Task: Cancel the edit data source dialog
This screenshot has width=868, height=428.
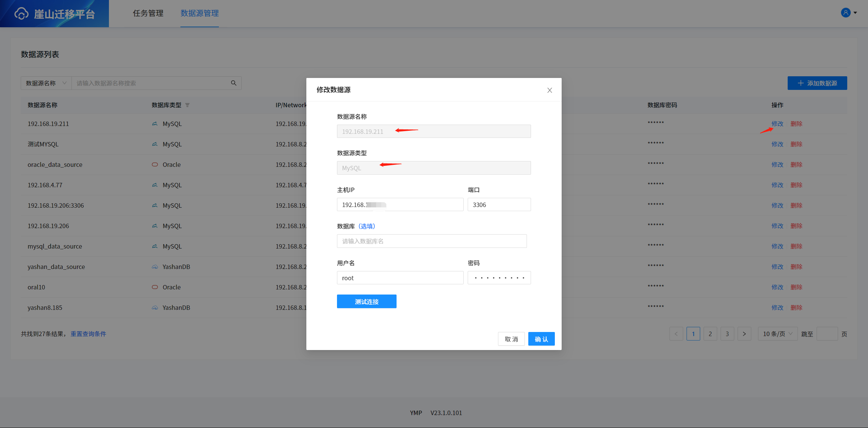Action: 511,339
